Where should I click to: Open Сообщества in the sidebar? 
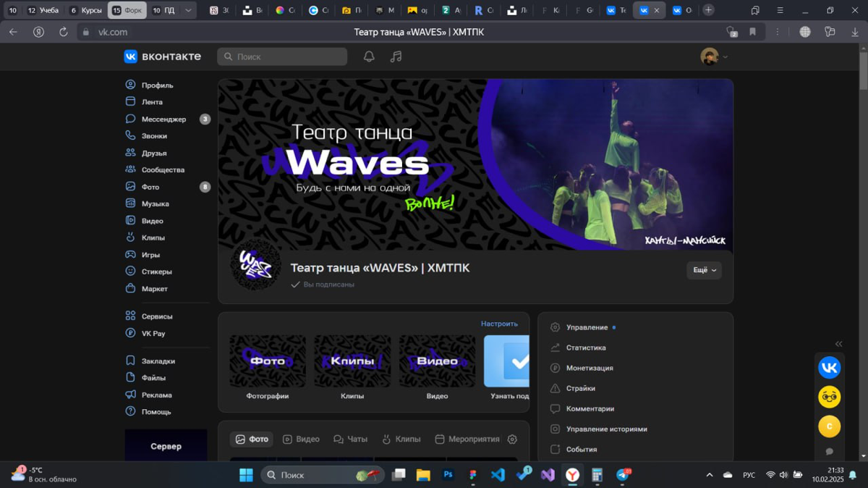click(155, 170)
